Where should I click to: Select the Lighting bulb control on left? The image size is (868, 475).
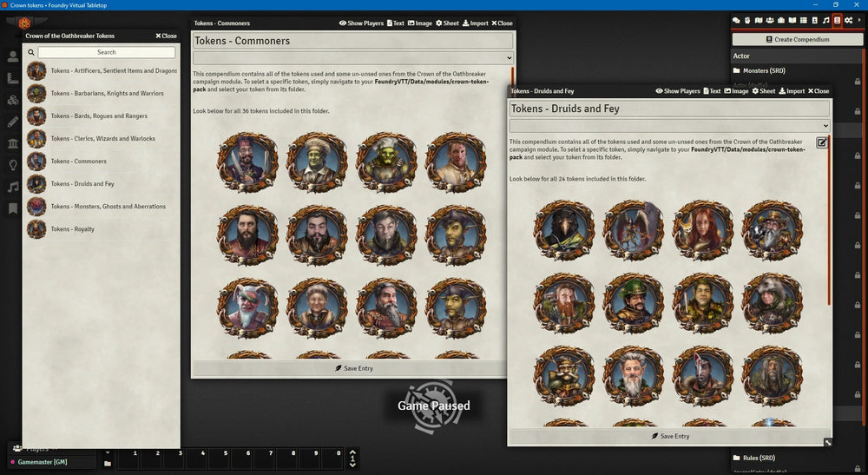point(13,165)
